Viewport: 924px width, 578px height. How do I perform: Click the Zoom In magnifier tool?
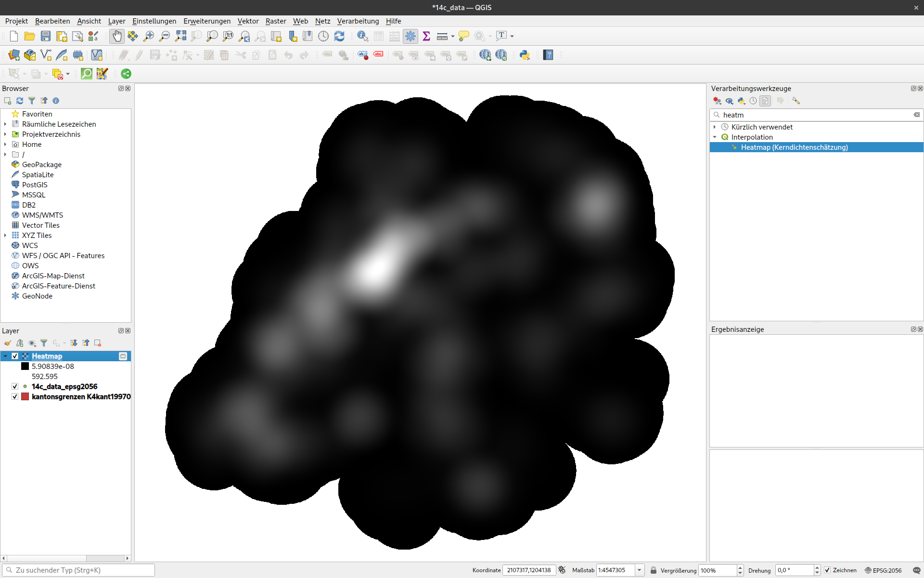click(149, 36)
